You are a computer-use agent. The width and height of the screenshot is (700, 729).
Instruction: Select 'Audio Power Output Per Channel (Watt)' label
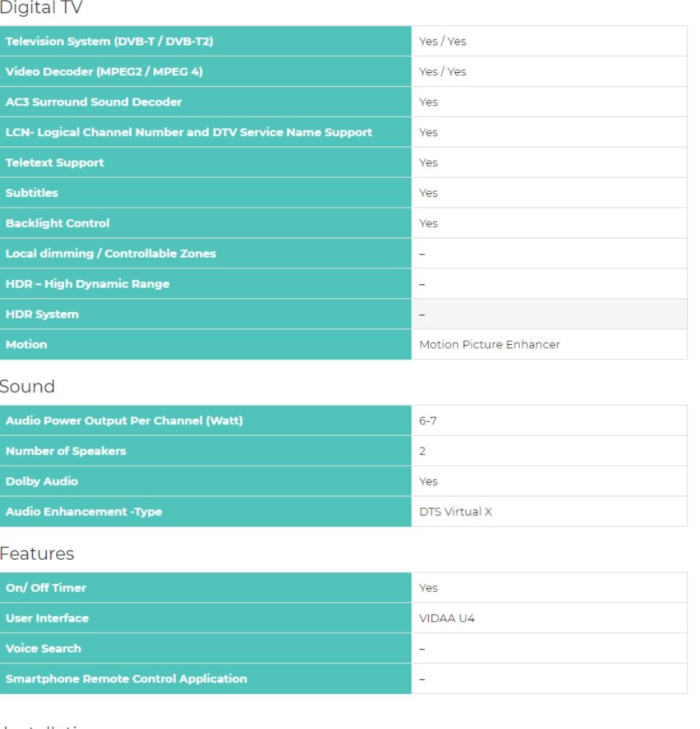(124, 421)
